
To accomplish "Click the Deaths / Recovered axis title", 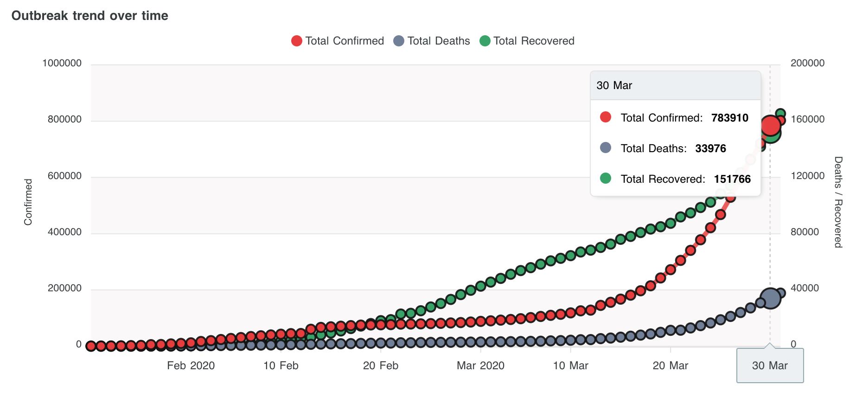I will (x=838, y=202).
